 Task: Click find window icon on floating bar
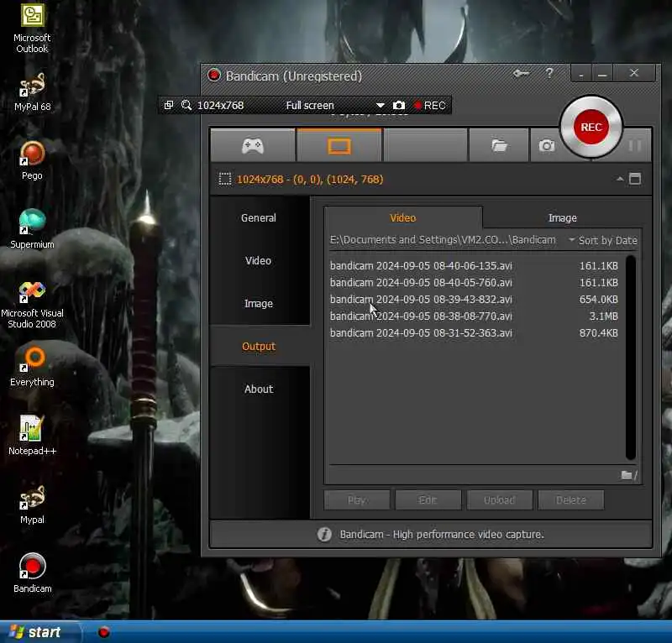click(x=169, y=105)
